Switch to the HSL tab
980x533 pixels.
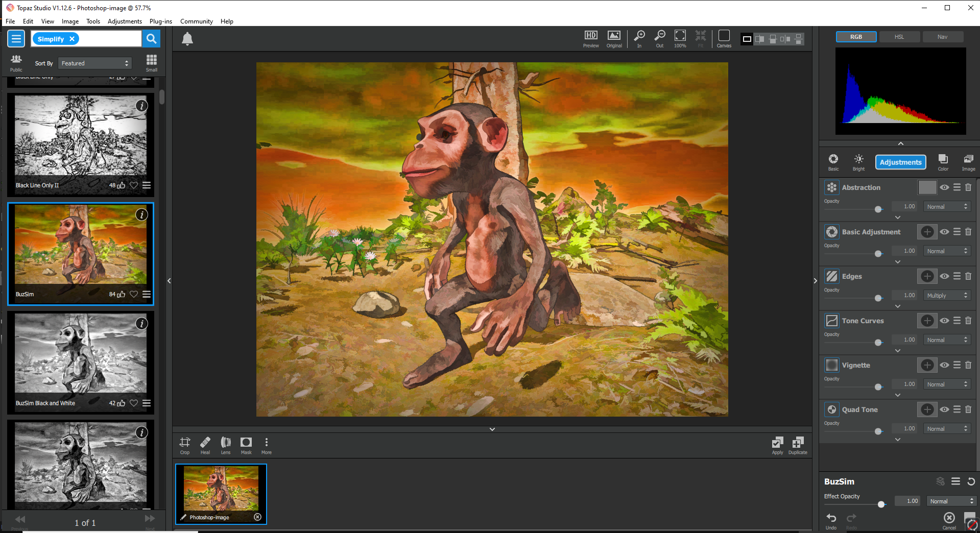pyautogui.click(x=899, y=36)
